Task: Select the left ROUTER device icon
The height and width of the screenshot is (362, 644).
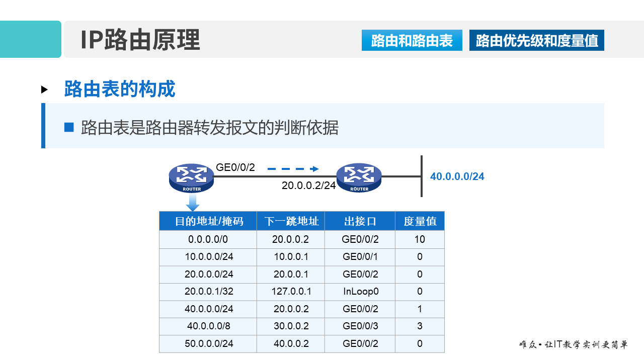Action: tap(191, 177)
